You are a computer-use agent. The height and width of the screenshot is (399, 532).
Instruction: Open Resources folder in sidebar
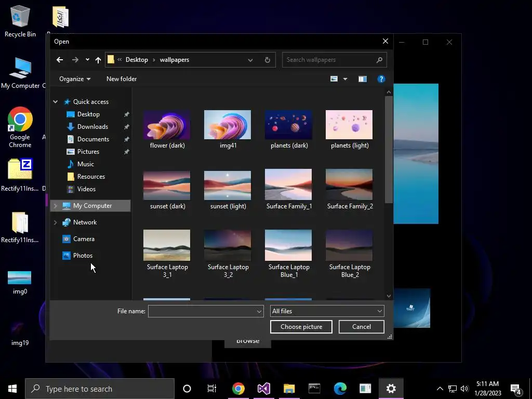[91, 177]
